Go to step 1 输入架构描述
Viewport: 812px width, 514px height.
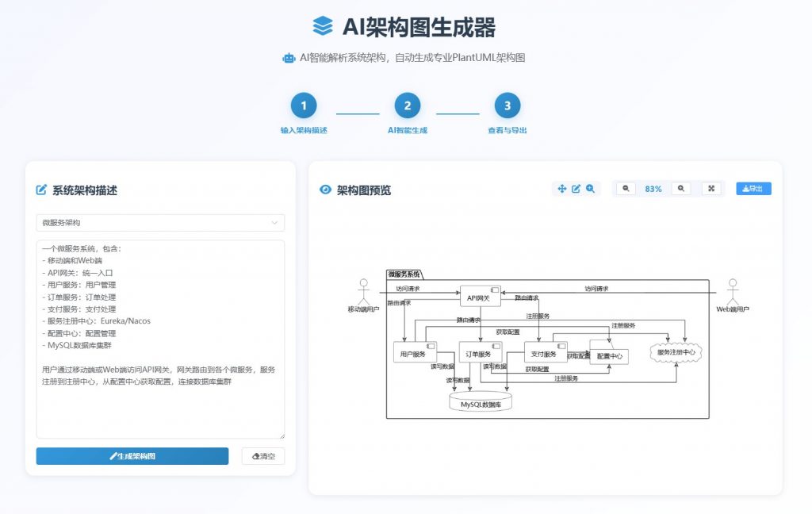(x=304, y=105)
